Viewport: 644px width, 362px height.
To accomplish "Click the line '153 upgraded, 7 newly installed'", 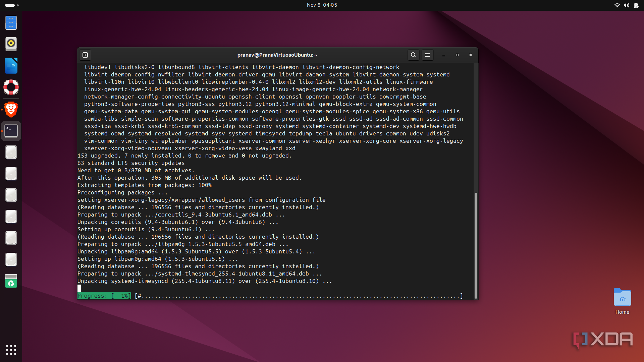I will (x=184, y=156).
